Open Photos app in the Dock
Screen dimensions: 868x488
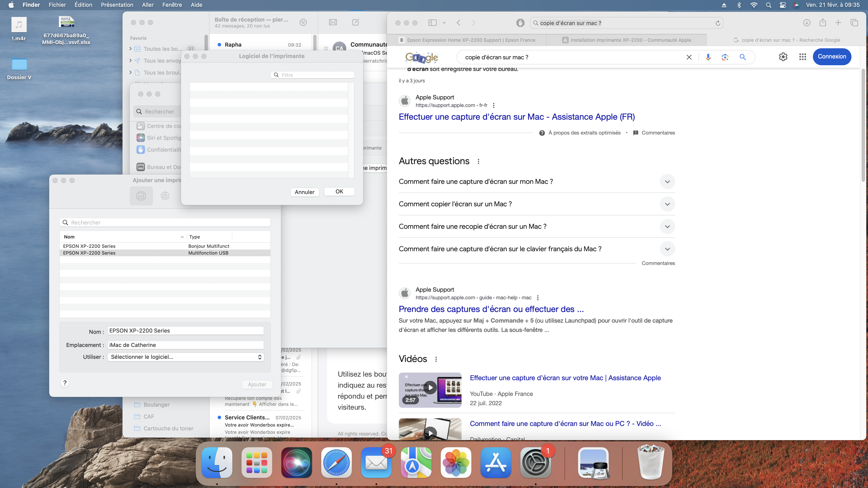point(456,463)
